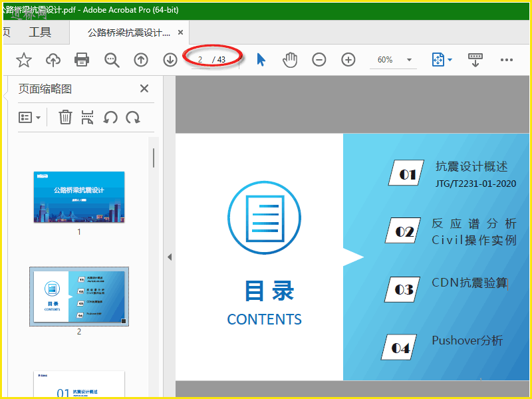Click the document icon in the circle

point(264,218)
